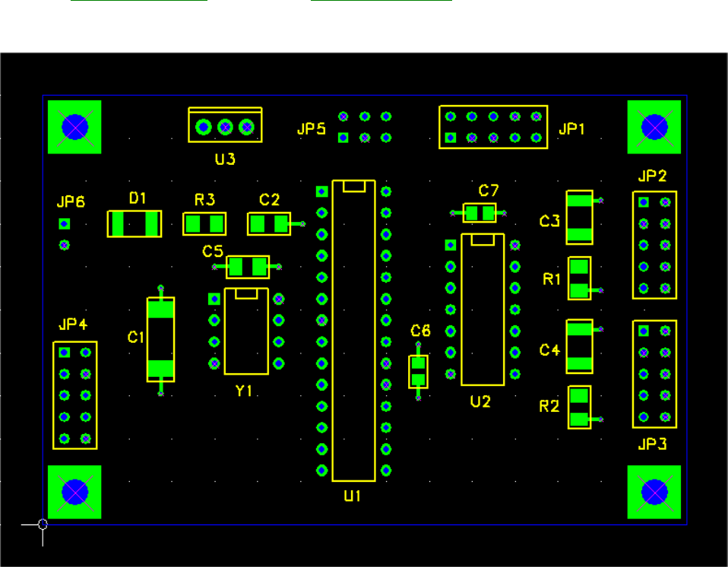Screen dimensions: 728x567
Task: Select the U3 three-pin regulator footprint
Action: point(225,125)
